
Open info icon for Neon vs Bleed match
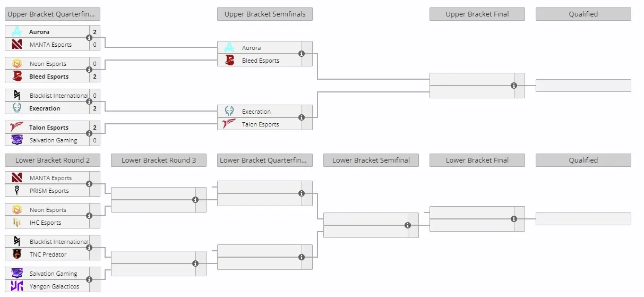point(89,70)
